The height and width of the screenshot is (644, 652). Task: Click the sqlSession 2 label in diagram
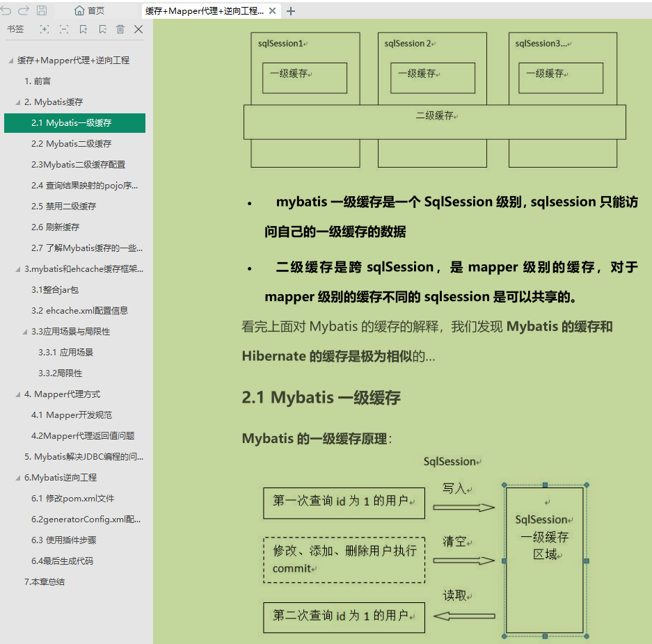408,43
